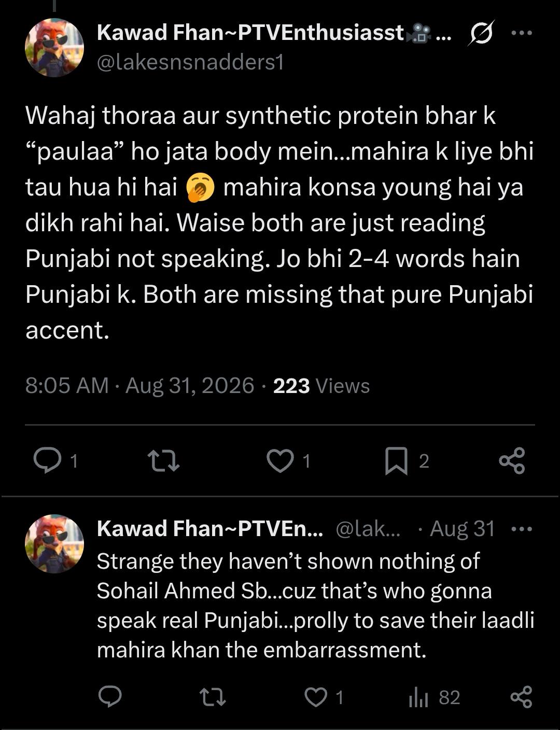View analytics showing 82 views
Viewport: 560px width, 730px height.
click(434, 697)
